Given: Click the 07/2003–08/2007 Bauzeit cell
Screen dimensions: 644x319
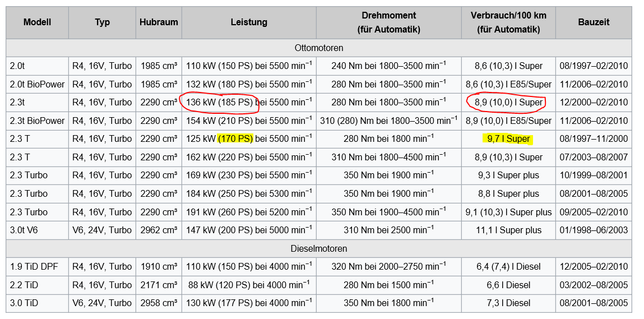Looking at the screenshot, I should [594, 158].
